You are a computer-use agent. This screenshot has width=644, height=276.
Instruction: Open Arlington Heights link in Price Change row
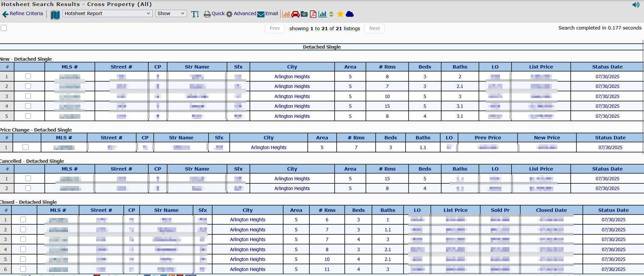coord(268,147)
